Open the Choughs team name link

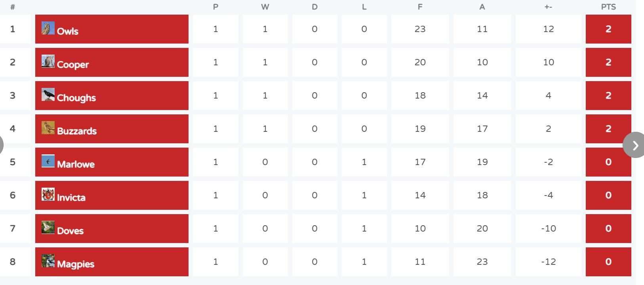point(76,98)
